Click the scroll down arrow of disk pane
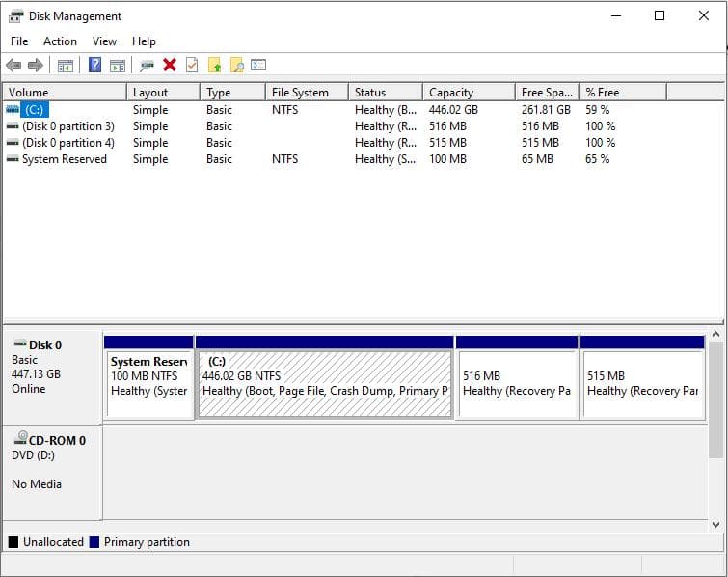Screen dimensions: 728x577 pyautogui.click(x=715, y=524)
